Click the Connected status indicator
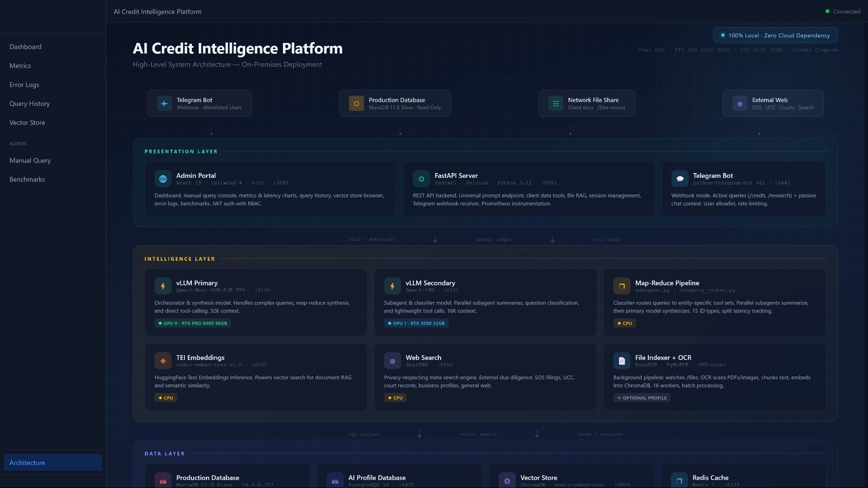 [x=842, y=12]
